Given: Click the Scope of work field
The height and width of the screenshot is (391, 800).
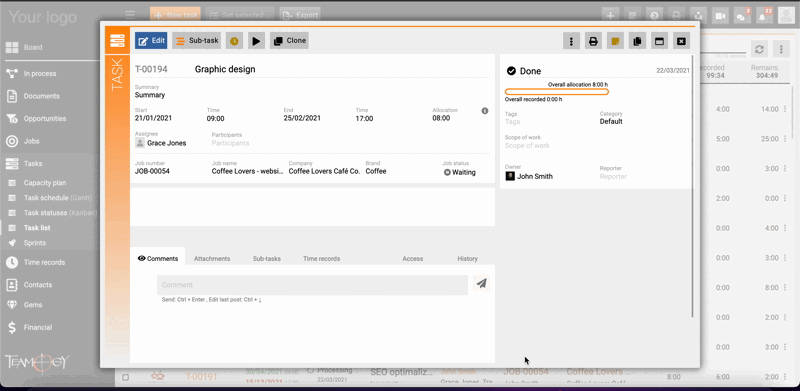Looking at the screenshot, I should tap(527, 145).
